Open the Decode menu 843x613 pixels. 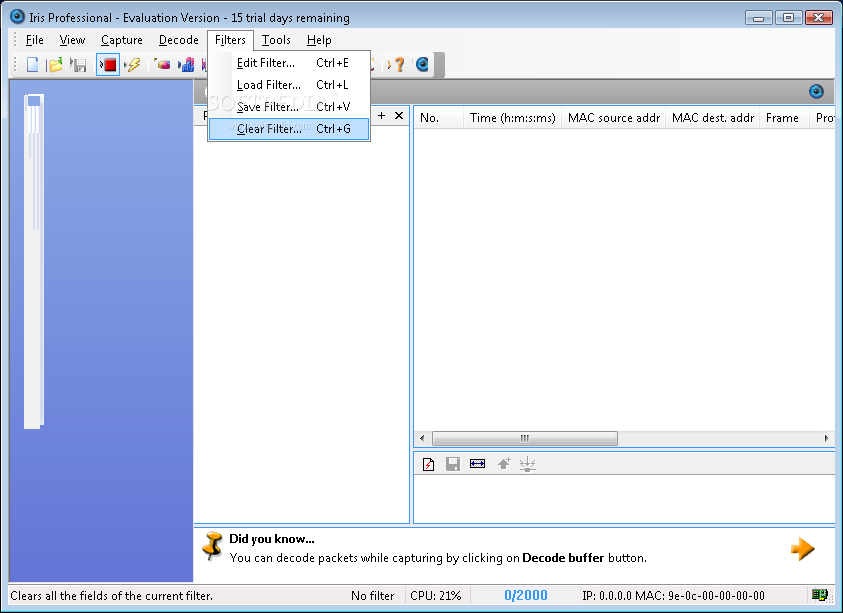178,40
